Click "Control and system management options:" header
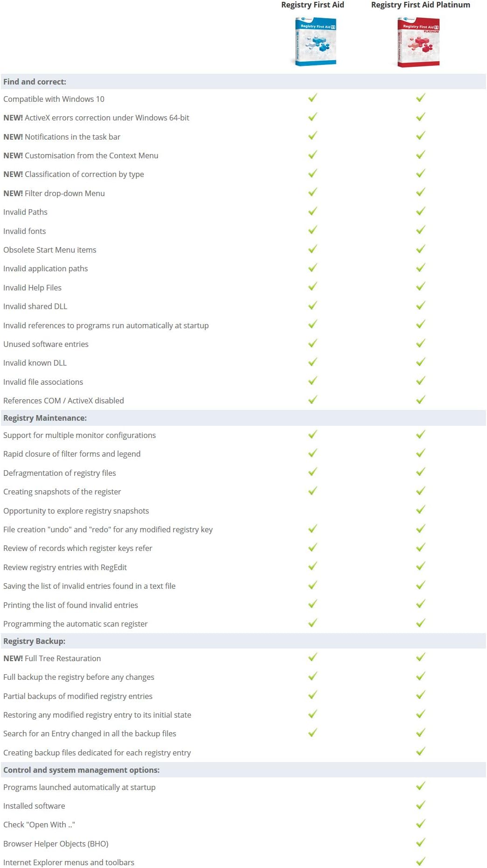The width and height of the screenshot is (487, 868). [82, 770]
